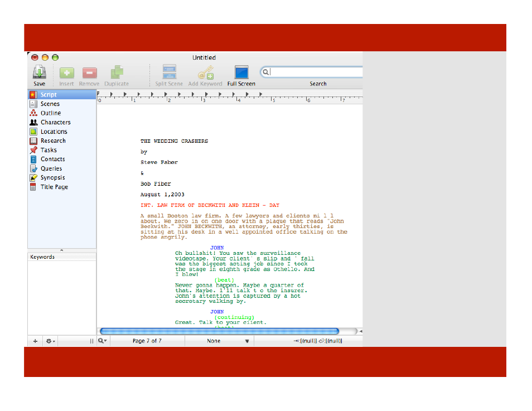Open the Contacts section

pos(62,159)
